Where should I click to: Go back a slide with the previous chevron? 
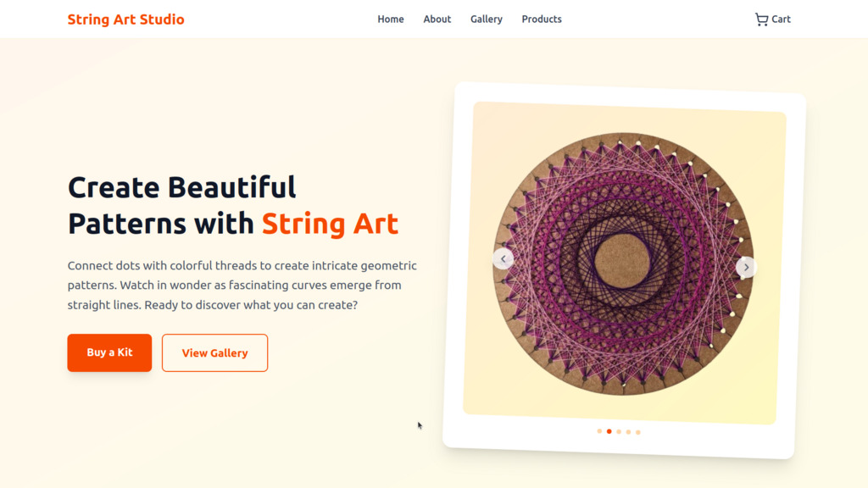(503, 258)
